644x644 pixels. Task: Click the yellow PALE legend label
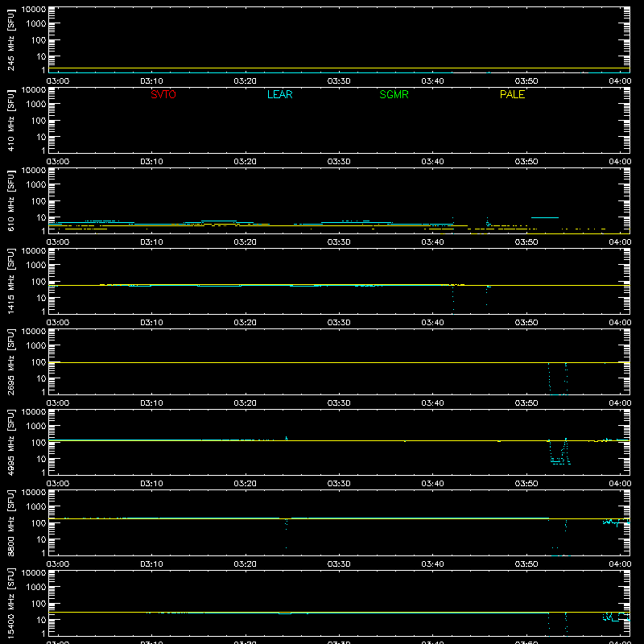(512, 94)
